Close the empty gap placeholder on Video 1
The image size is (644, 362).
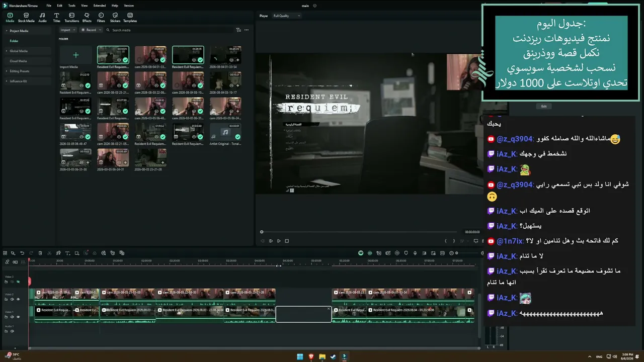click(329, 309)
